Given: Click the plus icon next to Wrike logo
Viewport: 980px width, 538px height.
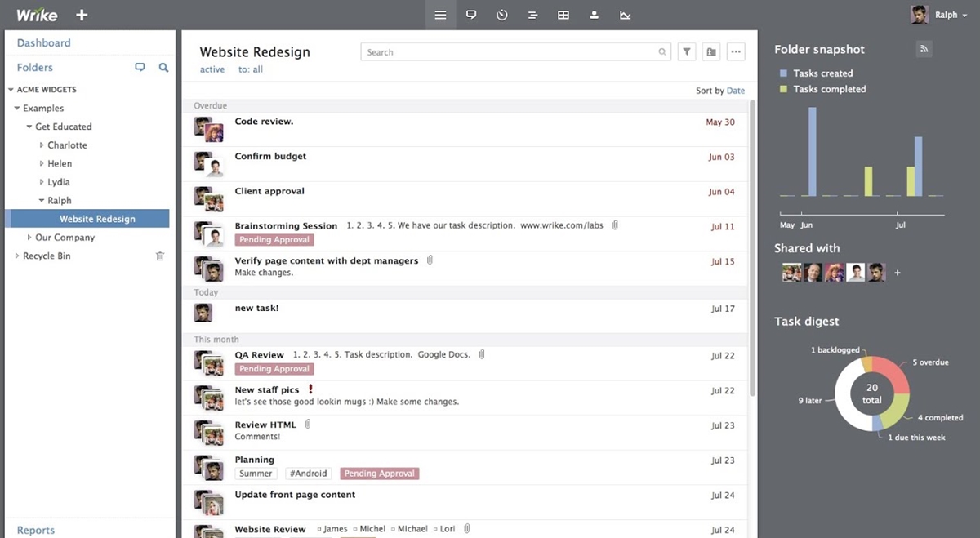Looking at the screenshot, I should [x=82, y=15].
